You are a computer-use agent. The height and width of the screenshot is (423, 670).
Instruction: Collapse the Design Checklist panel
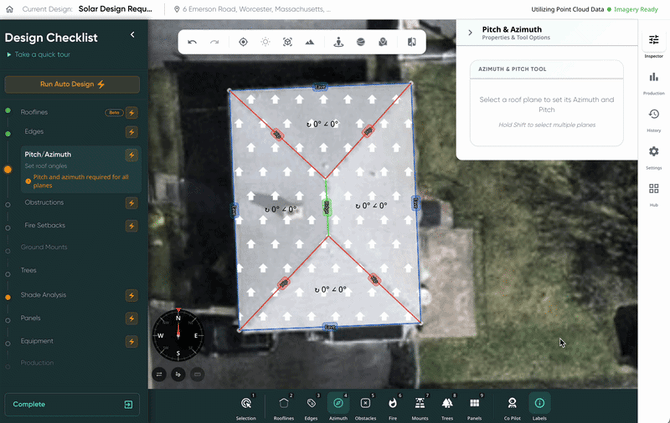[x=132, y=35]
